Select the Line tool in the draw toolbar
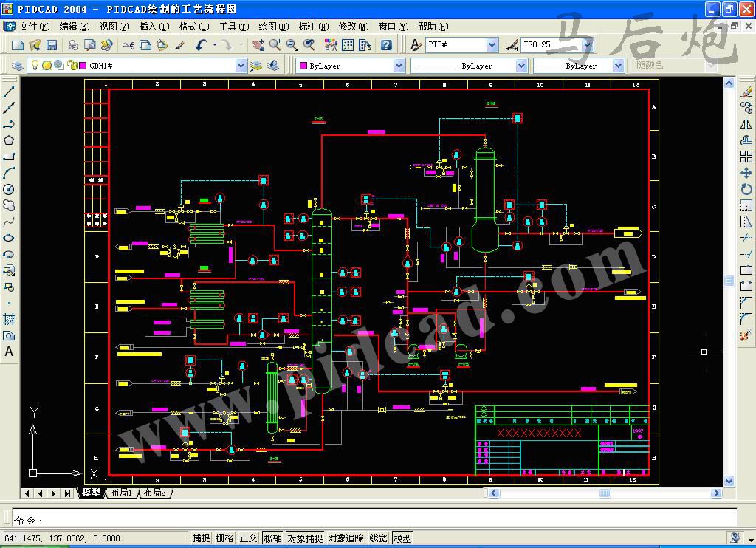The image size is (756, 548). [x=9, y=92]
